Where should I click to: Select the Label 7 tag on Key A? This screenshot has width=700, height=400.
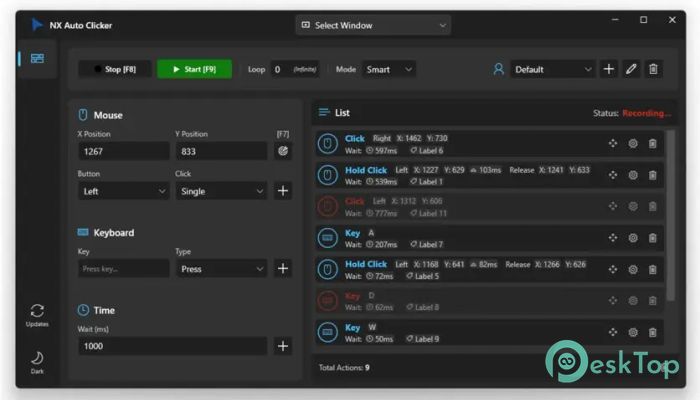[427, 245]
